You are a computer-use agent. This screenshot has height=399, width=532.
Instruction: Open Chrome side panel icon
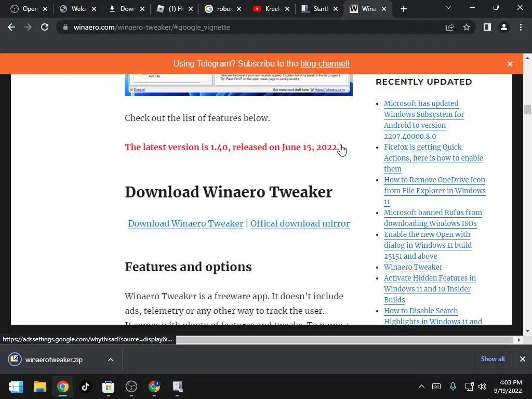pyautogui.click(x=487, y=27)
